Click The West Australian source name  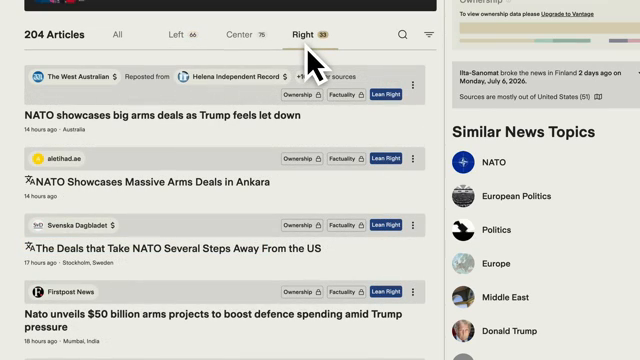tap(78, 77)
